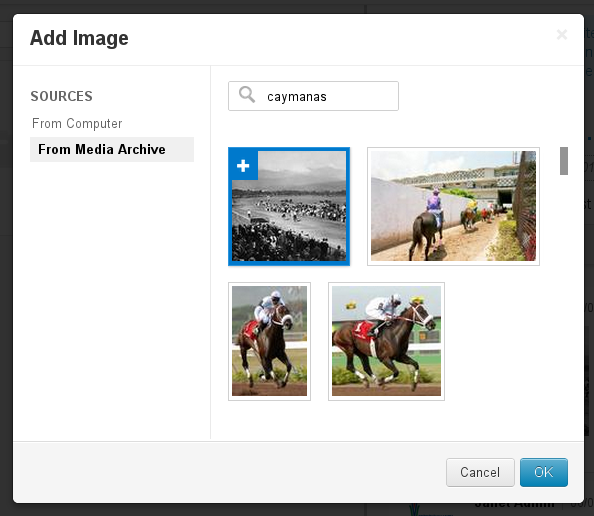The height and width of the screenshot is (516, 594).
Task: Click the empty space under the source list
Action: click(x=112, y=299)
